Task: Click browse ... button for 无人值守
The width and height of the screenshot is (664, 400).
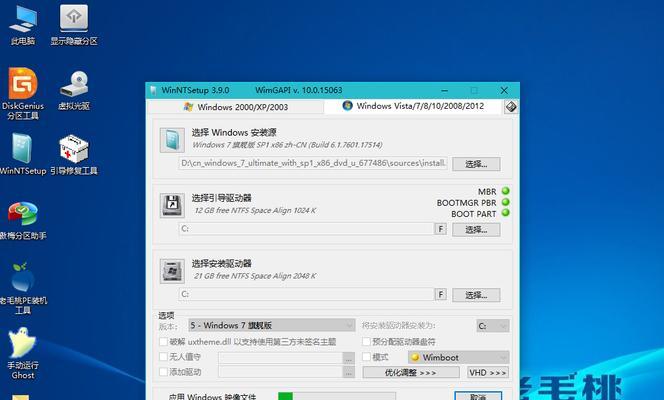Action: [x=349, y=358]
